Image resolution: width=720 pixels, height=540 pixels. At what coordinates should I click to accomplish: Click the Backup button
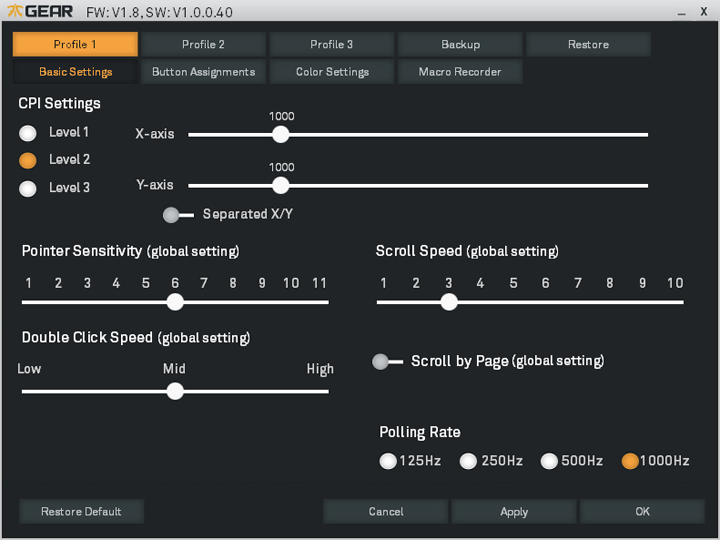point(460,44)
